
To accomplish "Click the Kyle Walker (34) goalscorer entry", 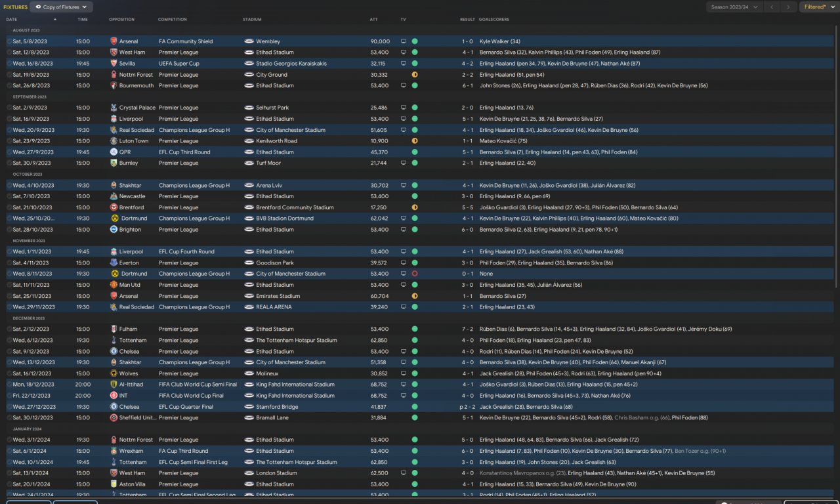I will [500, 41].
